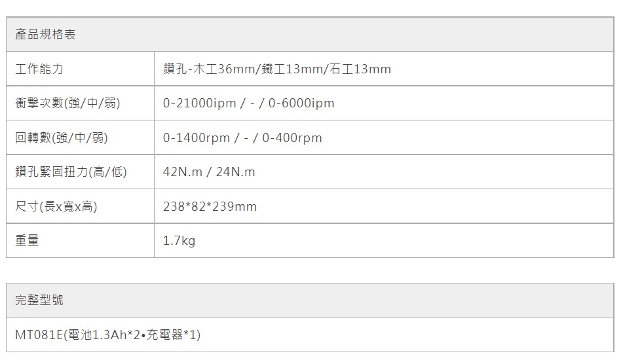
Task: Click the 238*82*239mm dimensions value
Action: (210, 207)
